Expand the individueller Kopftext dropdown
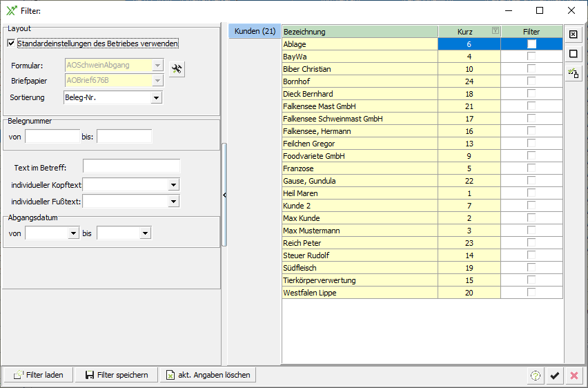This screenshot has height=388, width=588. [x=173, y=185]
